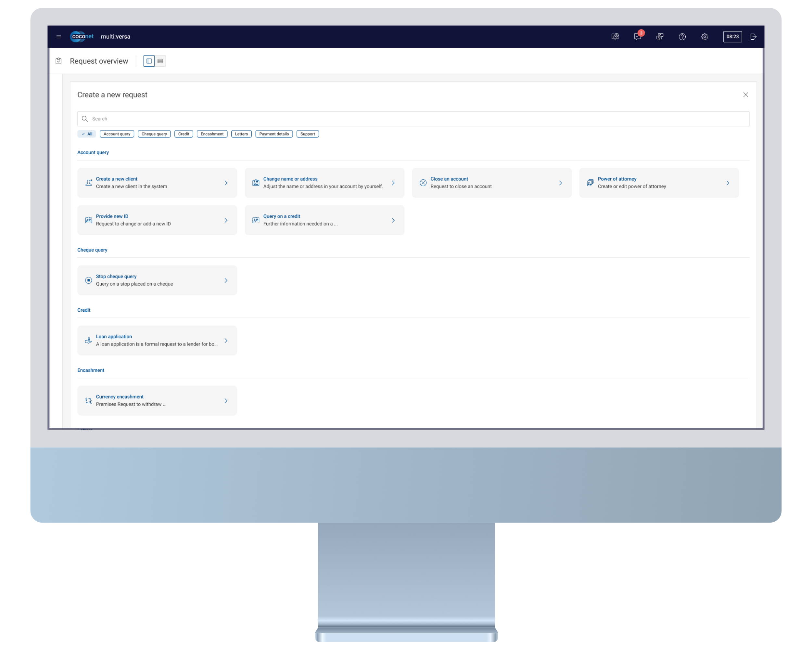Toggle the Account query filter chip
This screenshot has width=812, height=650.
117,134
